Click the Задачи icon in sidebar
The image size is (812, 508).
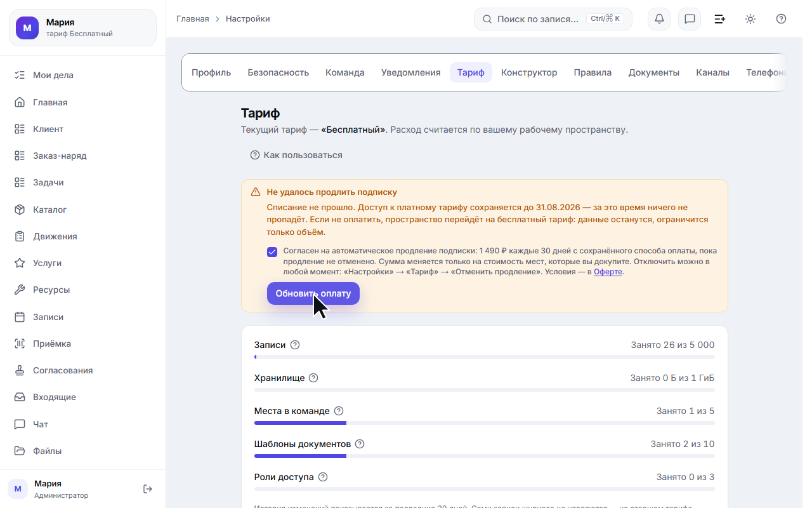point(20,182)
